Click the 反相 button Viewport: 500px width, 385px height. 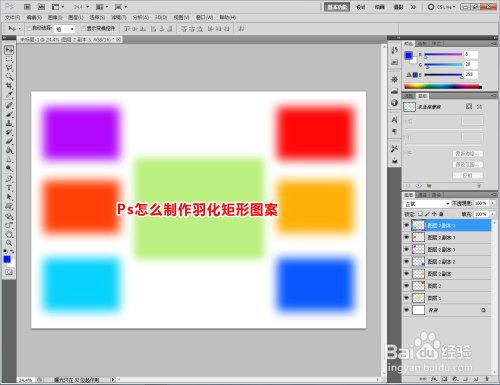(468, 175)
